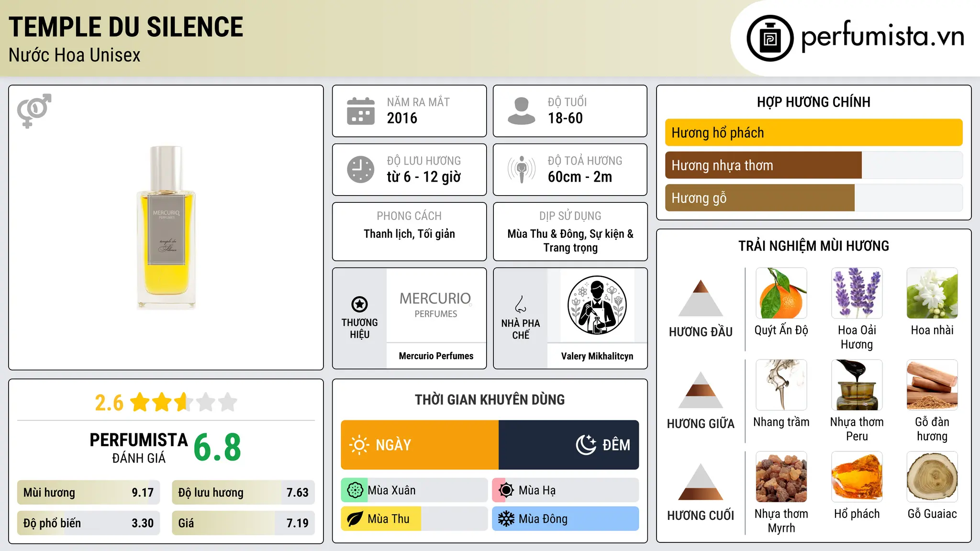Select the Quýt Ấn Độ note image
The height and width of the screenshot is (551, 980).
click(781, 293)
